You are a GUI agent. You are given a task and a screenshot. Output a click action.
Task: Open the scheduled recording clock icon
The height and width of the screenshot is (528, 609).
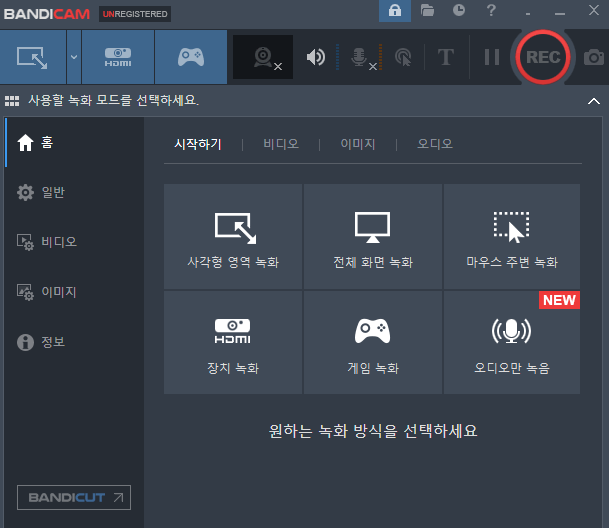pyautogui.click(x=459, y=10)
